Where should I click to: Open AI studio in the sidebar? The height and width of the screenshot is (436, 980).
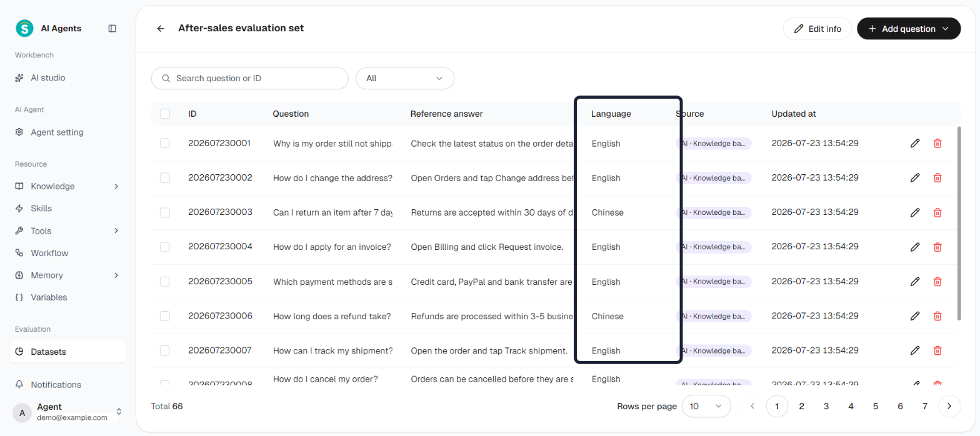point(67,78)
